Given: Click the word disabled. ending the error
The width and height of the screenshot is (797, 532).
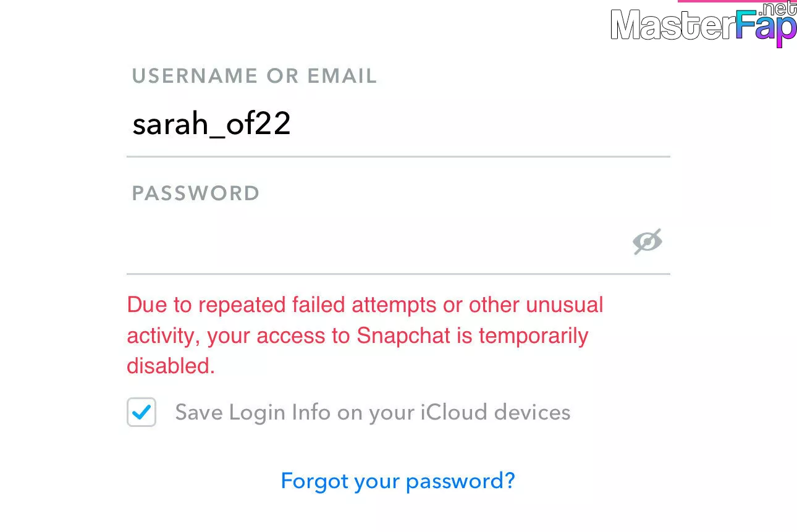Looking at the screenshot, I should 171,366.
